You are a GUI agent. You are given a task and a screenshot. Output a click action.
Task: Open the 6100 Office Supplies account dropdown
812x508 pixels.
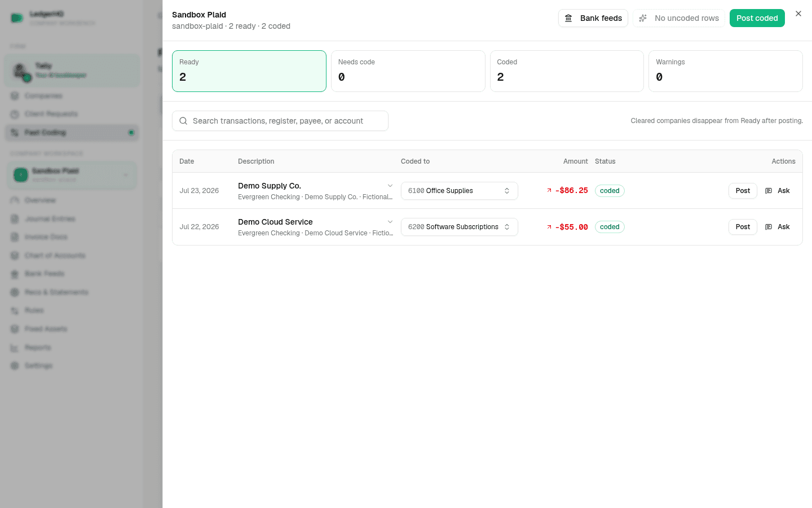[459, 191]
